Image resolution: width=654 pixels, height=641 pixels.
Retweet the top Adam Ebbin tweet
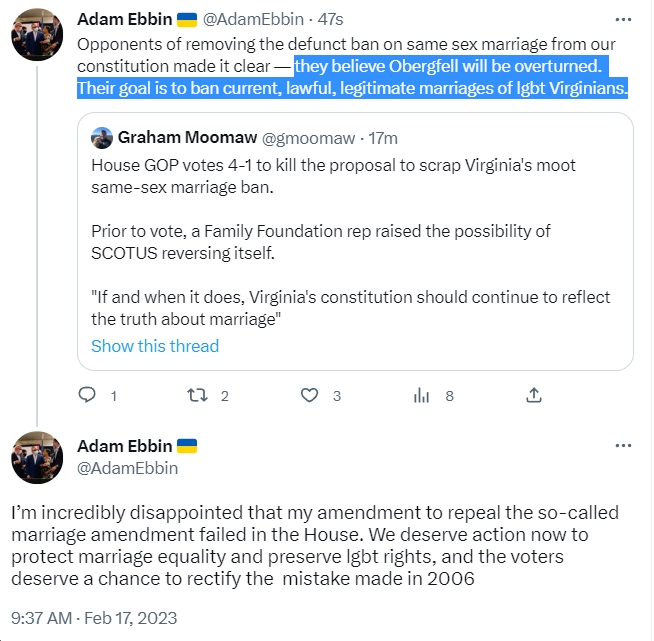(x=197, y=395)
